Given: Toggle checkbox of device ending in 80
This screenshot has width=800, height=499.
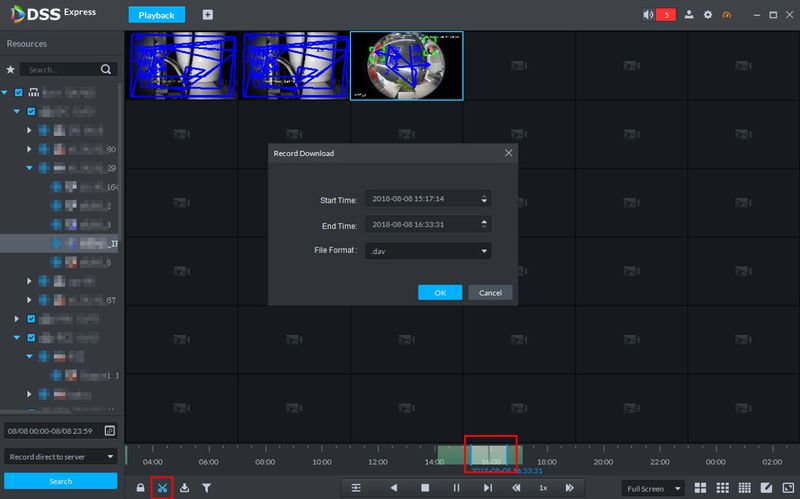Looking at the screenshot, I should click(x=43, y=149).
